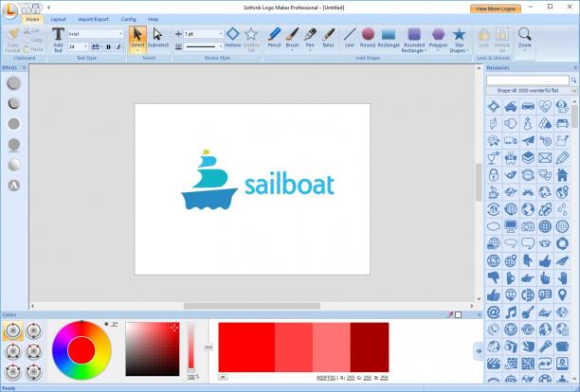
Task: Click the house shape in Resources
Action: click(x=562, y=175)
